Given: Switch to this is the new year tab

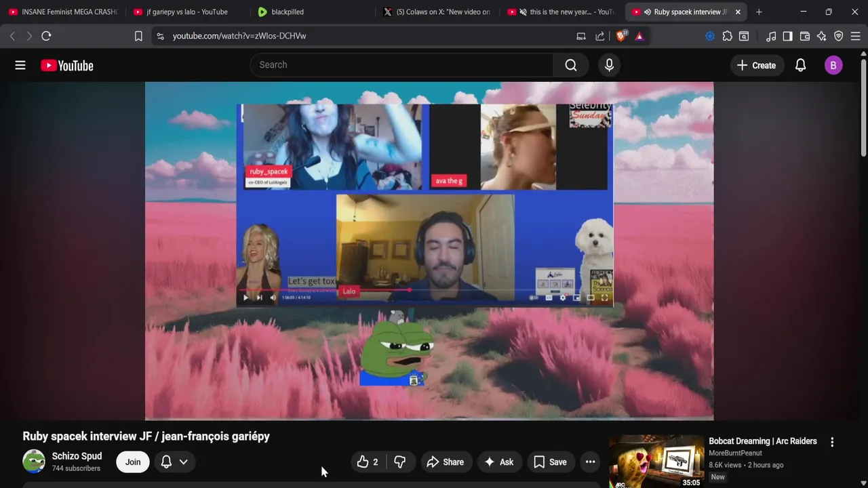Looking at the screenshot, I should click(x=561, y=12).
